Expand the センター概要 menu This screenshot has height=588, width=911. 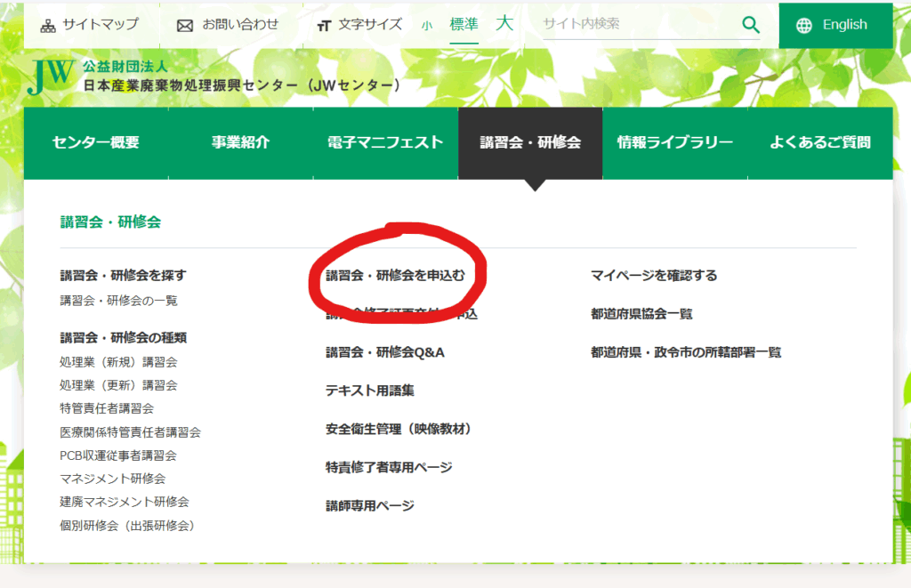coord(96,142)
